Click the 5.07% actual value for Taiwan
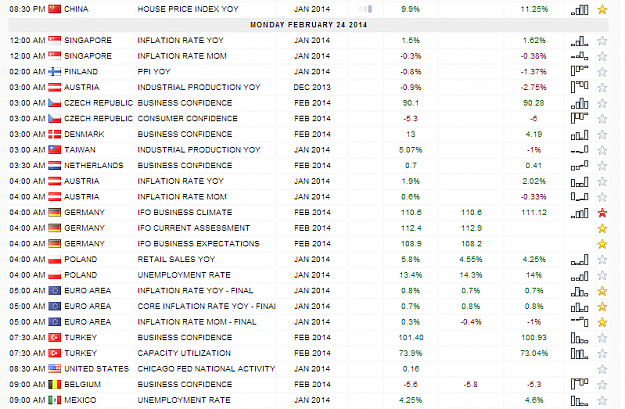The height and width of the screenshot is (409, 625). pyautogui.click(x=410, y=150)
